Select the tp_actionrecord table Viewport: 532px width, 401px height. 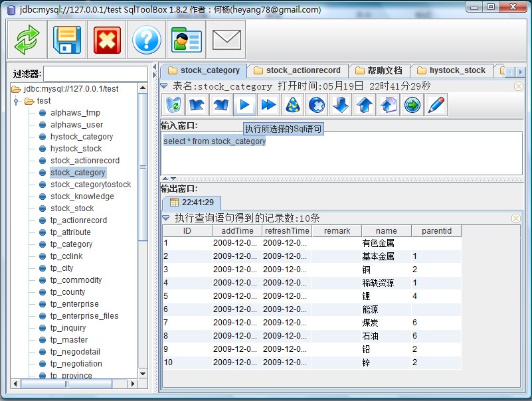(79, 220)
